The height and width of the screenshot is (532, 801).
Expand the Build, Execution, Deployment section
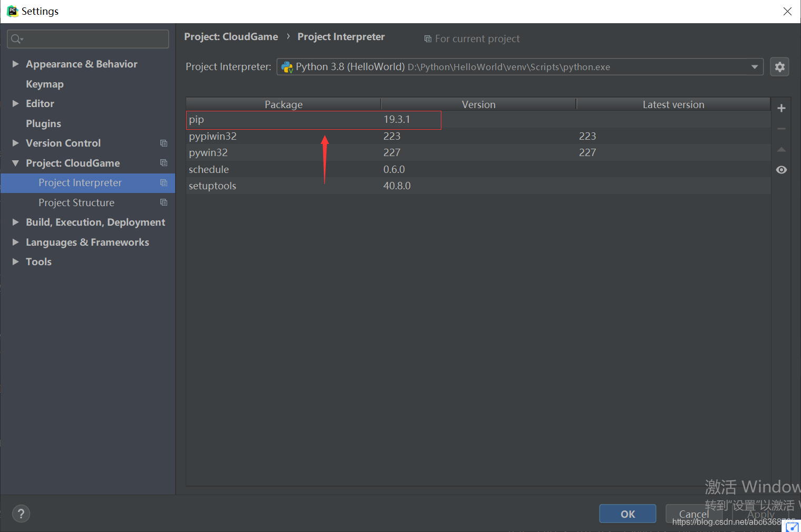point(15,222)
